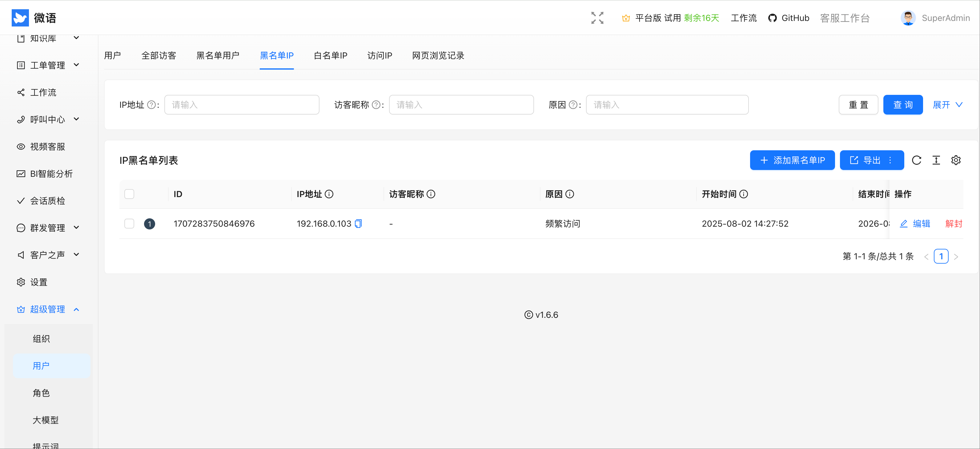
Task: Click the help icon next to 访客昵称 filter
Action: 376,105
